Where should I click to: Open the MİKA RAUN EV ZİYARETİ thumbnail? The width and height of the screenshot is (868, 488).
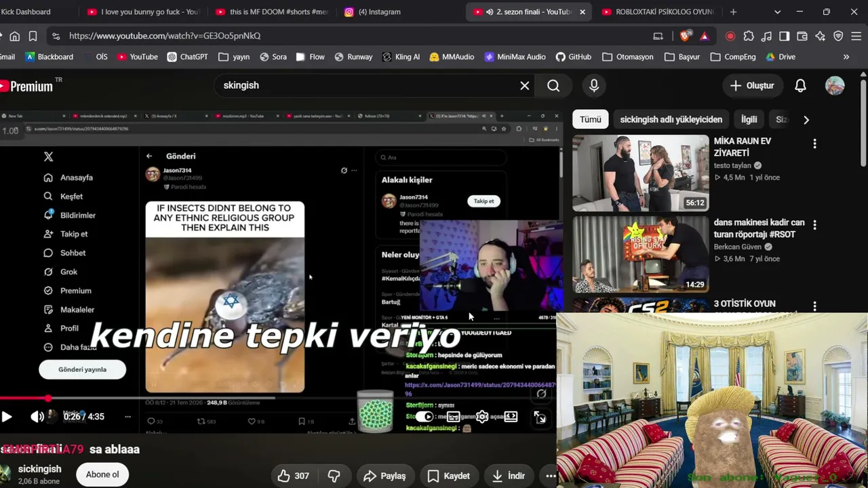tap(641, 173)
